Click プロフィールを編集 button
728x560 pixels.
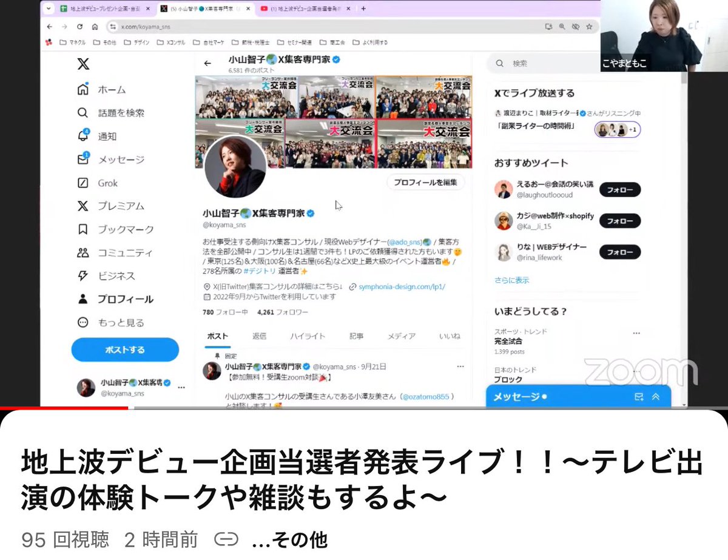click(x=426, y=182)
